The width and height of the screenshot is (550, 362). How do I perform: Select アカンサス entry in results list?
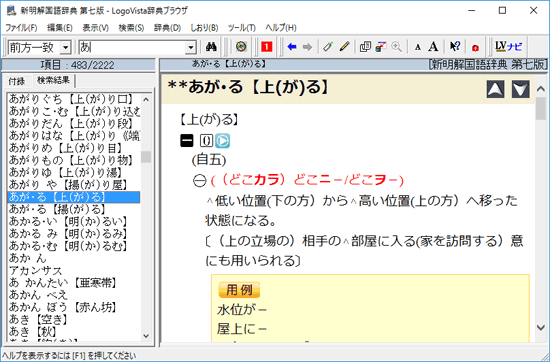[x=74, y=271]
